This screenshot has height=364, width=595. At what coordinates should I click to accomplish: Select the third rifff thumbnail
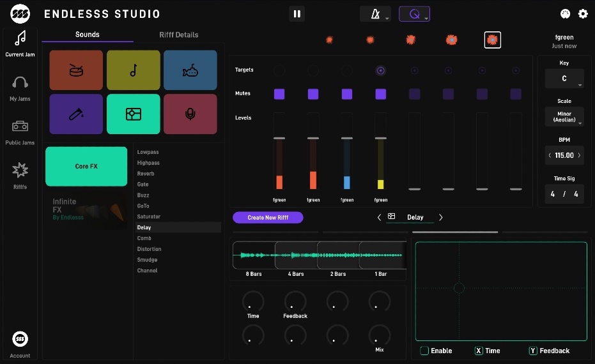tap(410, 40)
